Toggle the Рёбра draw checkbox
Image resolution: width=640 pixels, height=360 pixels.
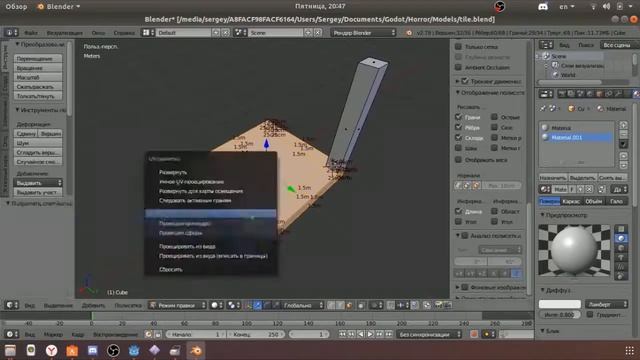point(458,127)
